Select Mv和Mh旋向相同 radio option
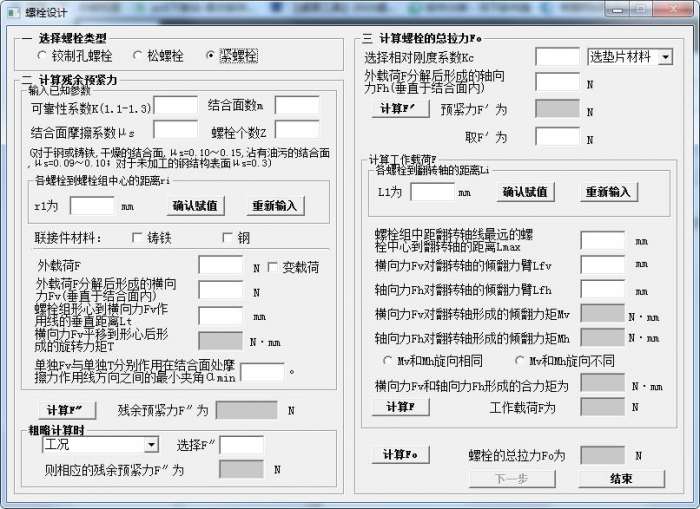 click(433, 361)
